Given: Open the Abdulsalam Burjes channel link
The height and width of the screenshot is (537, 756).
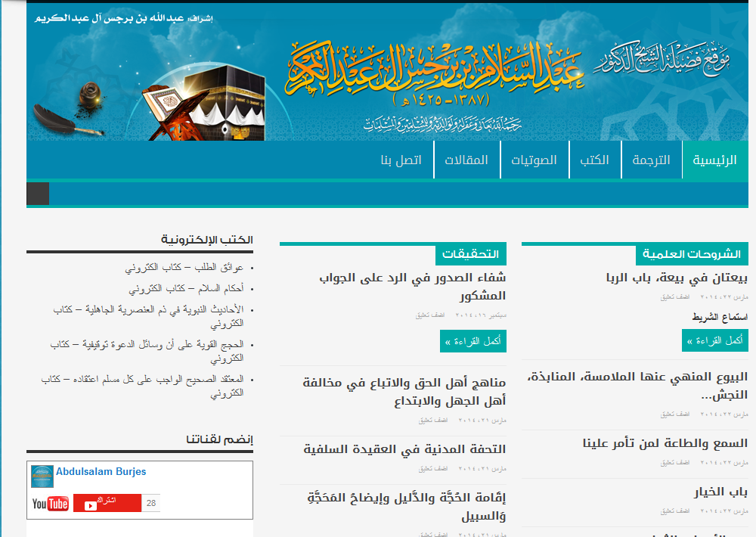Looking at the screenshot, I should pos(101,472).
